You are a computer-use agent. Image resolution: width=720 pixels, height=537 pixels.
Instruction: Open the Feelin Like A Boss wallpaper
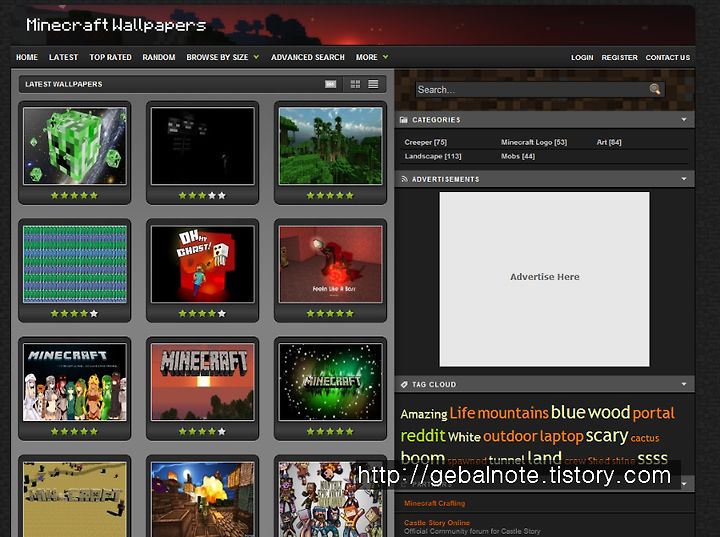(x=330, y=264)
